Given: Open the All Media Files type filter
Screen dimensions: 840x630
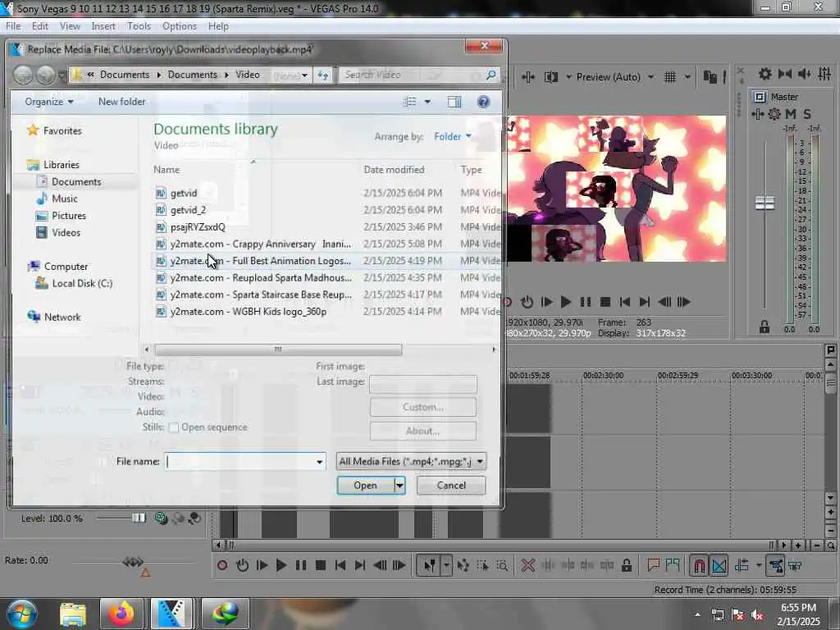Looking at the screenshot, I should click(412, 461).
